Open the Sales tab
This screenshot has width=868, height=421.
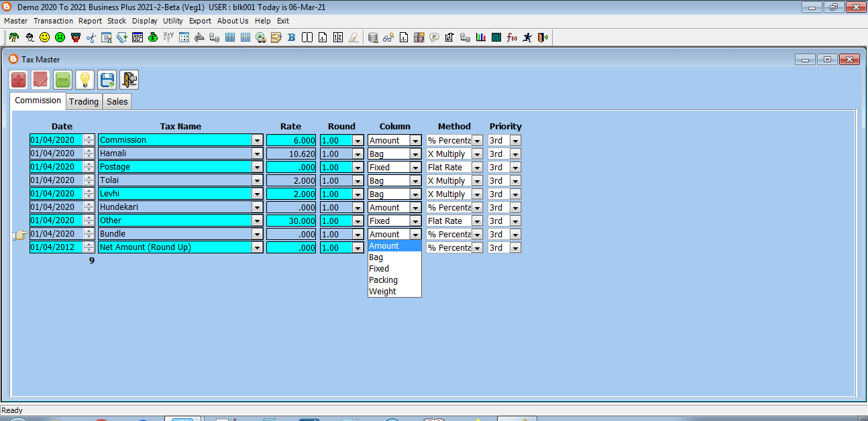pyautogui.click(x=117, y=102)
